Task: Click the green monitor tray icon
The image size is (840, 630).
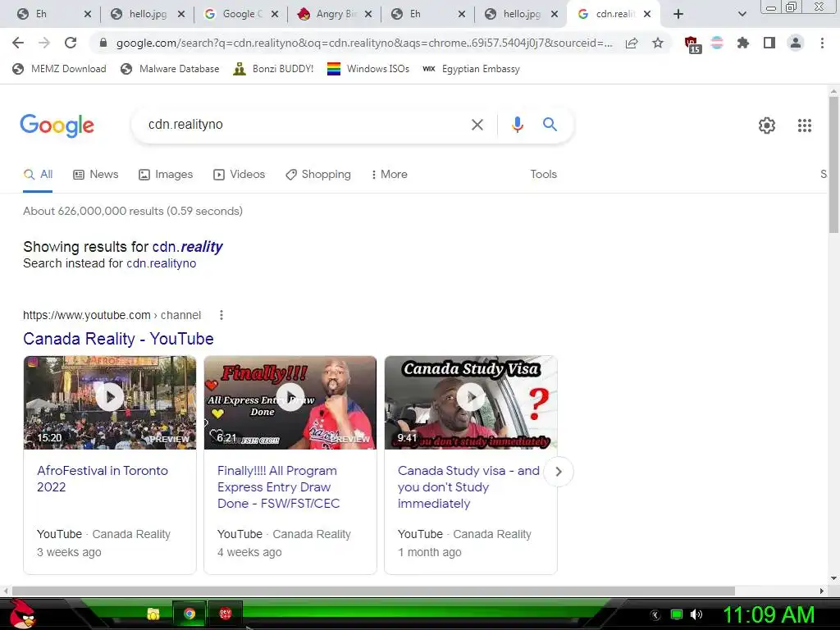Action: click(x=677, y=614)
